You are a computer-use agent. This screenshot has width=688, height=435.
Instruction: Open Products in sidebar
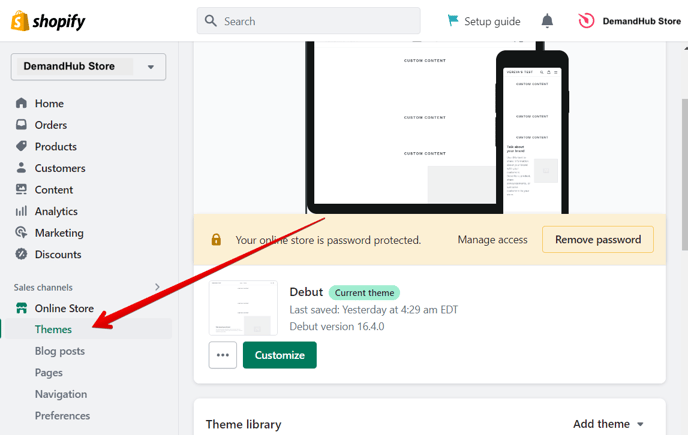[x=56, y=147]
